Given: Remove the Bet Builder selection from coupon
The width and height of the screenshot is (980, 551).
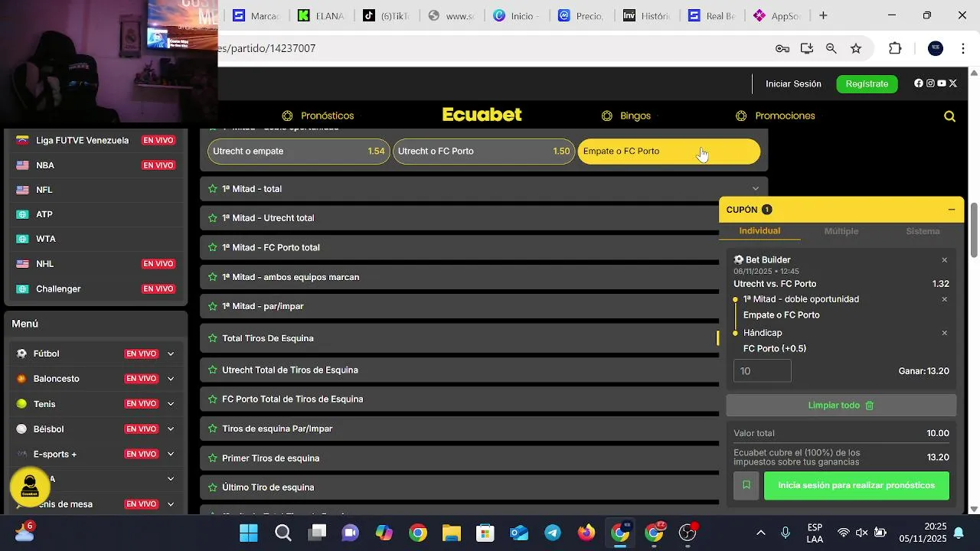Looking at the screenshot, I should 945,260.
